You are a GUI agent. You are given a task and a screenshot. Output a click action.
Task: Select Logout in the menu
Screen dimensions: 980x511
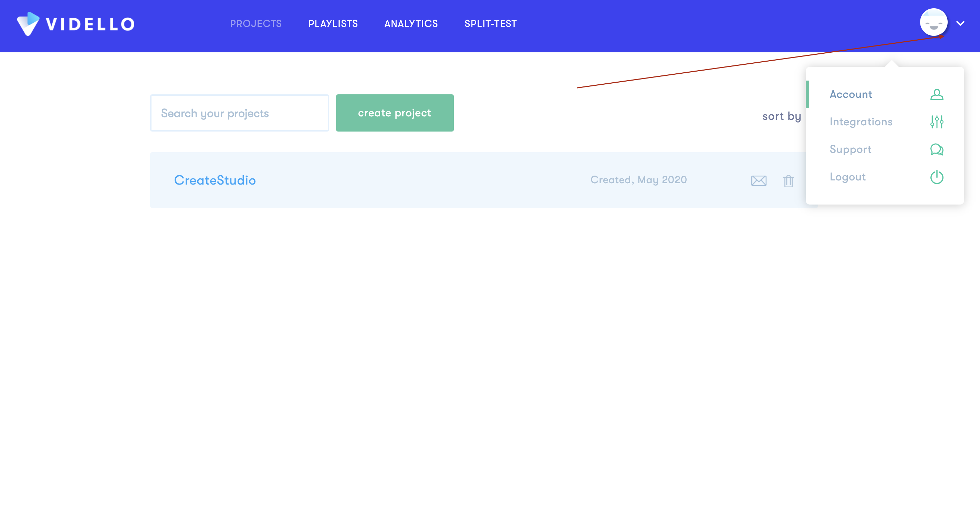click(x=848, y=177)
